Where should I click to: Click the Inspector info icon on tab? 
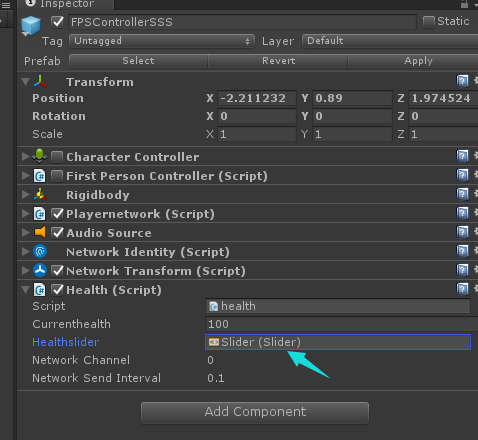31,3
